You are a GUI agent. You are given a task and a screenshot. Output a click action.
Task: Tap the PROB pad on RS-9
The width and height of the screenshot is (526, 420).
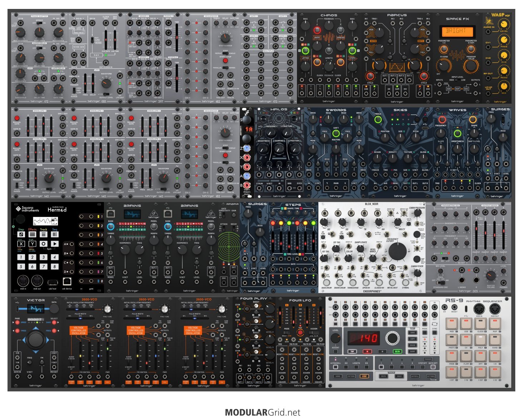point(452,356)
